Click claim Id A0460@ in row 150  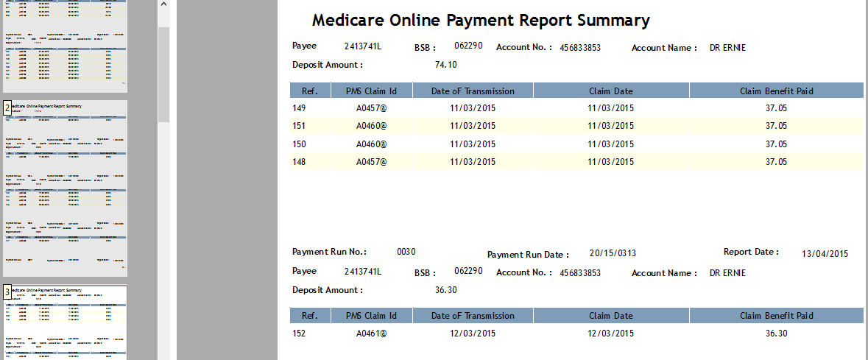[x=372, y=144]
